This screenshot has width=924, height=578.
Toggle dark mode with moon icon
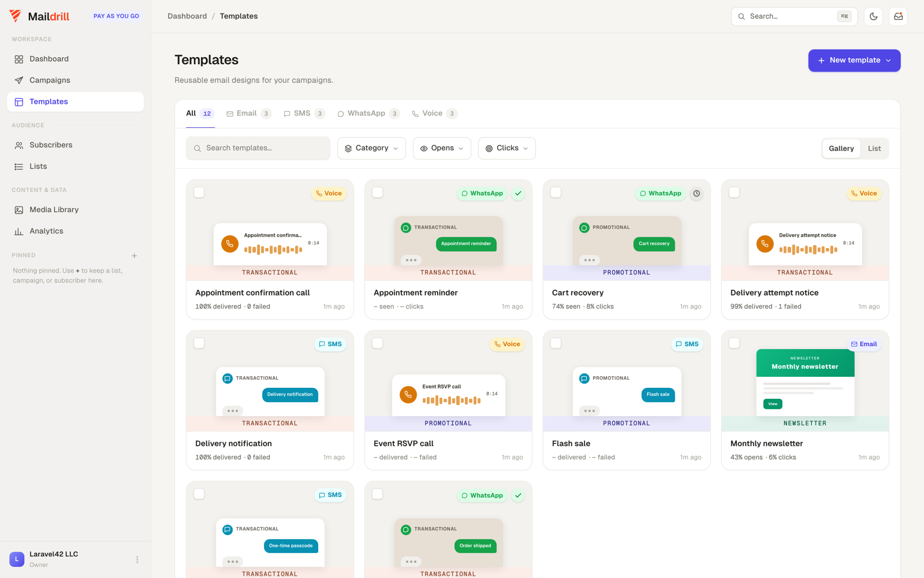click(x=874, y=16)
